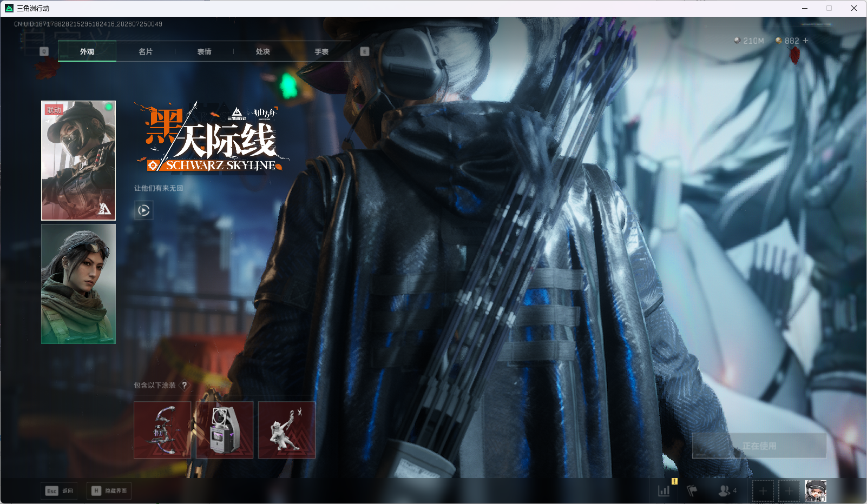This screenshot has height=504, width=867.
Task: Add teammate in second empty squad slot
Action: pyautogui.click(x=789, y=491)
